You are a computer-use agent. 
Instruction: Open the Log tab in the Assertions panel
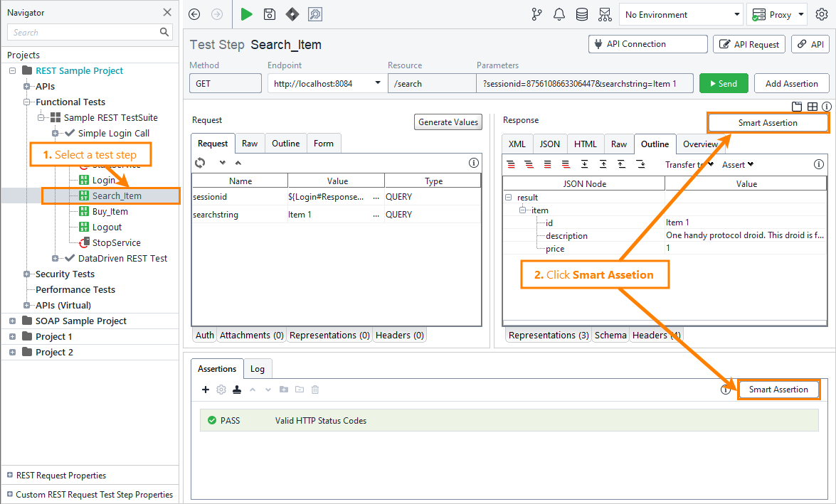pyautogui.click(x=258, y=368)
